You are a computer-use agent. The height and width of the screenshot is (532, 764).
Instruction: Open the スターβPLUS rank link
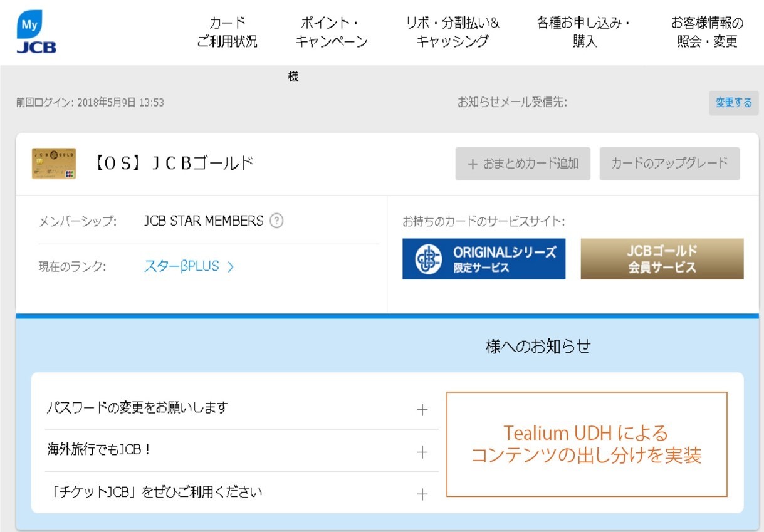coord(182,266)
